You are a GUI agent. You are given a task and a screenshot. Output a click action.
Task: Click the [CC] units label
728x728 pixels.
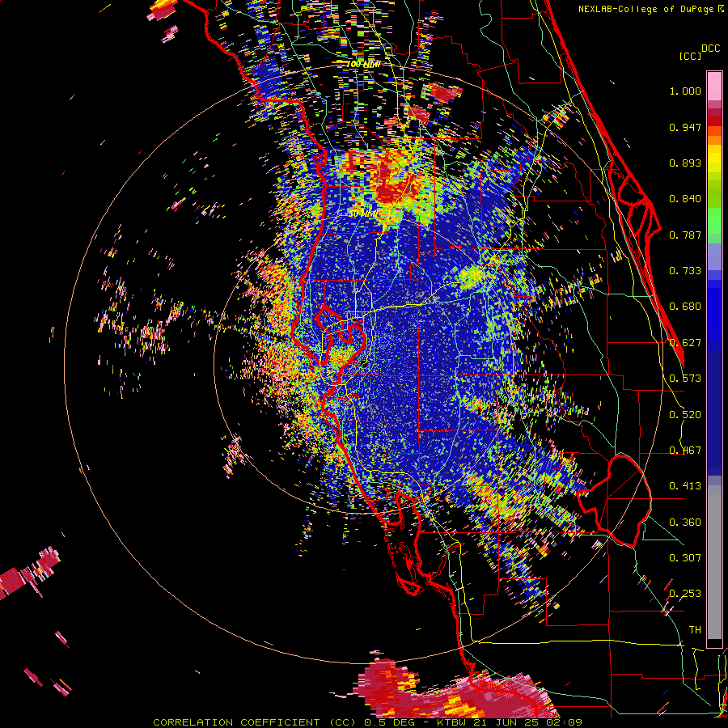[x=690, y=56]
